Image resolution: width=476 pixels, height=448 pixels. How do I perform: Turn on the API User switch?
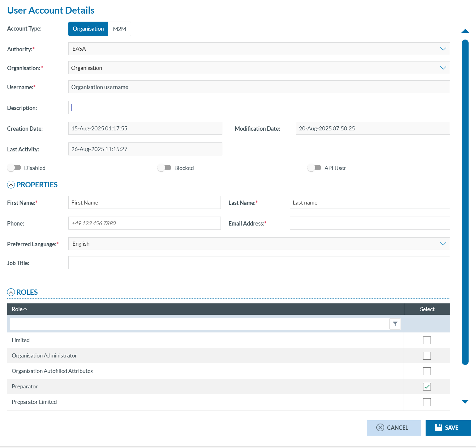(314, 168)
